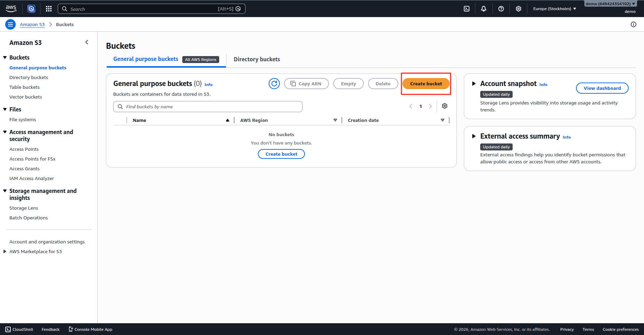644x335 pixels.
Task: Expand the Account snapshot panel
Action: tap(474, 84)
